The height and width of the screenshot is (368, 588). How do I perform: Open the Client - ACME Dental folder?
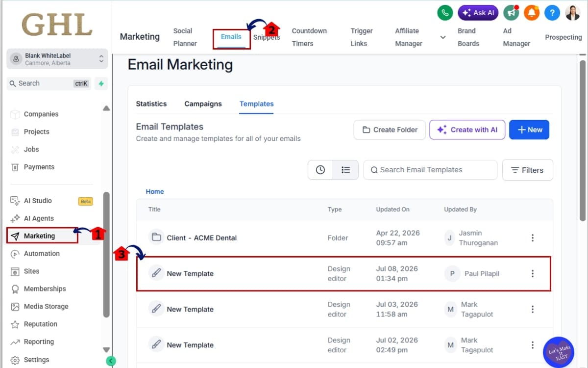[202, 238]
